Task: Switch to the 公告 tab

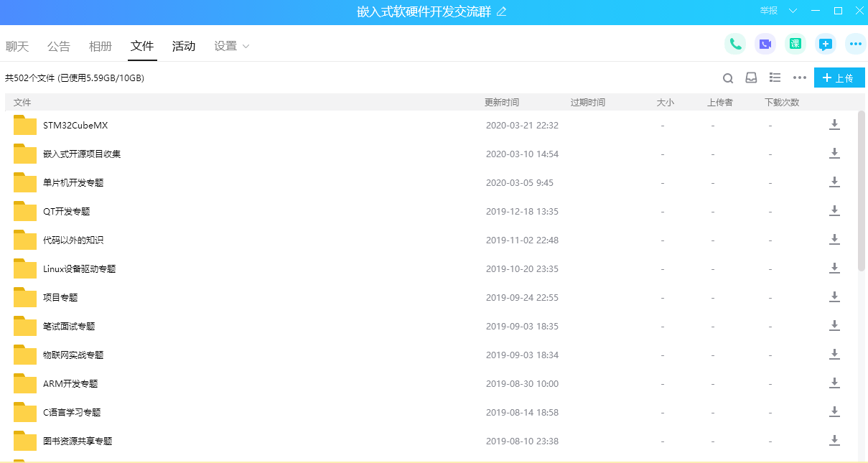Action: pyautogui.click(x=59, y=45)
